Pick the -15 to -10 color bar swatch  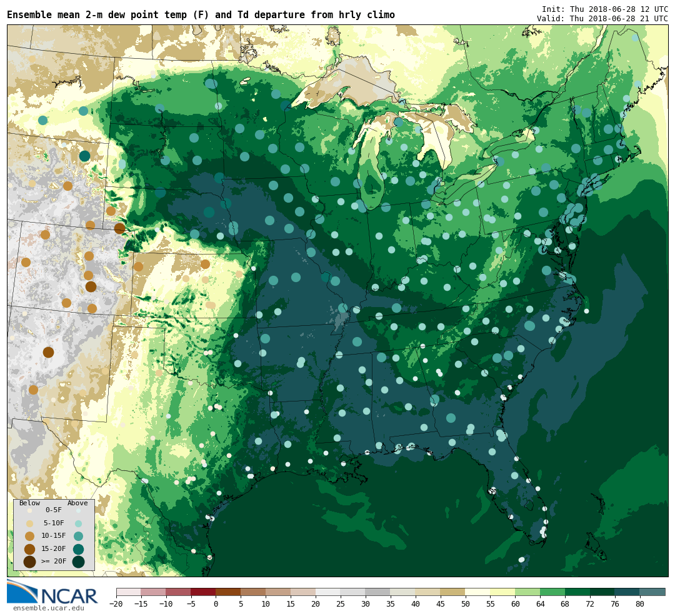tap(154, 592)
